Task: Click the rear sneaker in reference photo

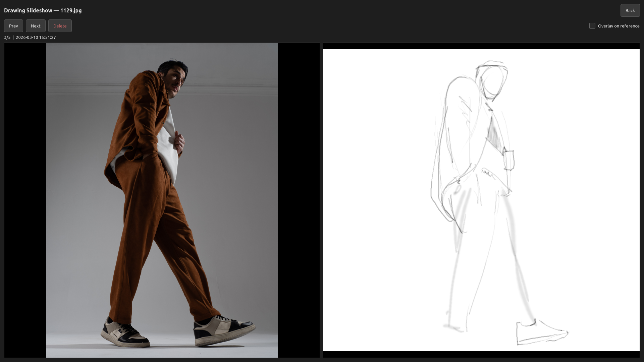Action: pyautogui.click(x=125, y=334)
